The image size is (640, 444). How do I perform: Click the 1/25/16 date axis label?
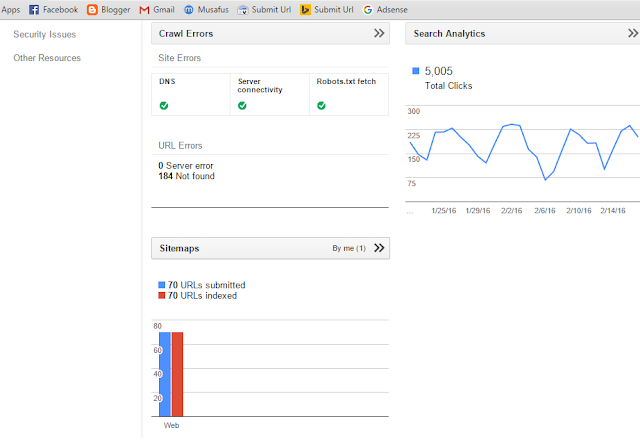tap(444, 211)
